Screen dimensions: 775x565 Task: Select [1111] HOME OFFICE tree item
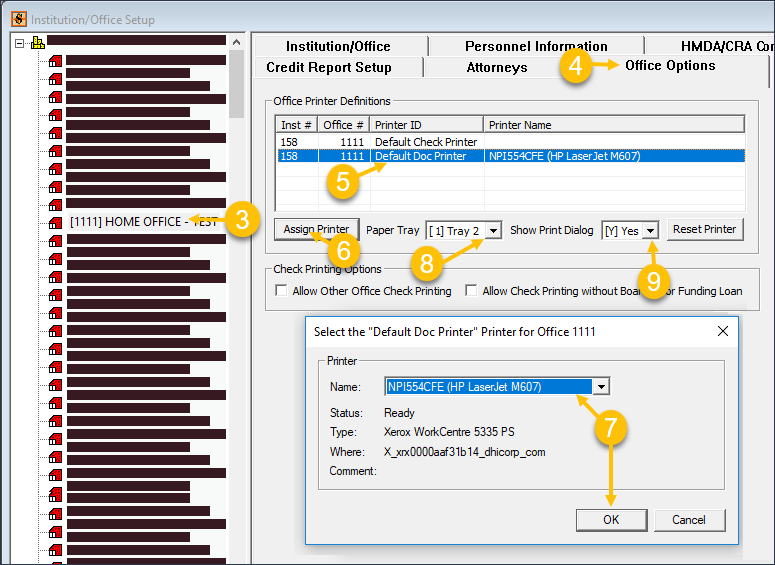(143, 221)
